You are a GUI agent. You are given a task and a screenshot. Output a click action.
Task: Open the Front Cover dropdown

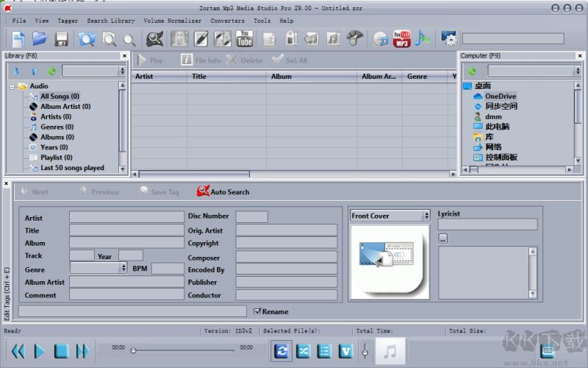click(426, 216)
